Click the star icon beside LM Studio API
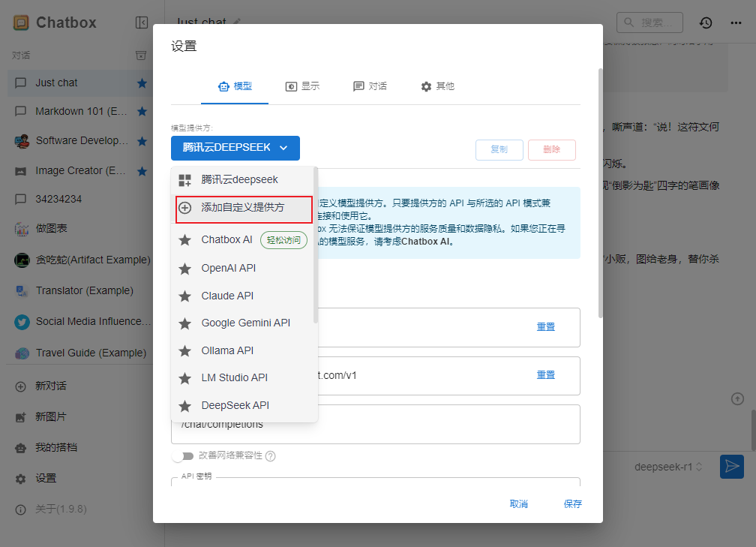 184,378
